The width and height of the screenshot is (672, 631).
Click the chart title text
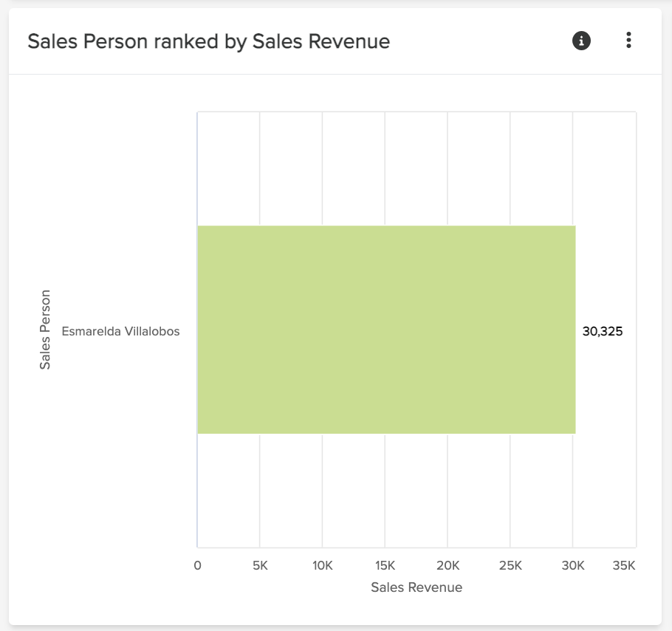click(208, 41)
